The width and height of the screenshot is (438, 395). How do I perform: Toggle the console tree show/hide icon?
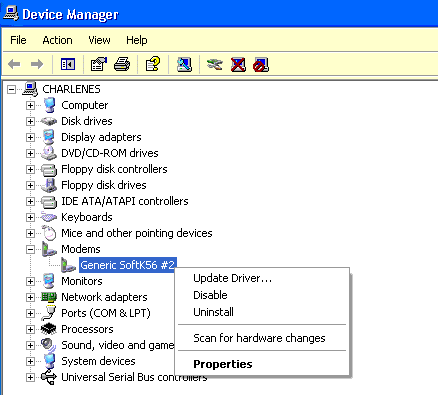point(68,64)
